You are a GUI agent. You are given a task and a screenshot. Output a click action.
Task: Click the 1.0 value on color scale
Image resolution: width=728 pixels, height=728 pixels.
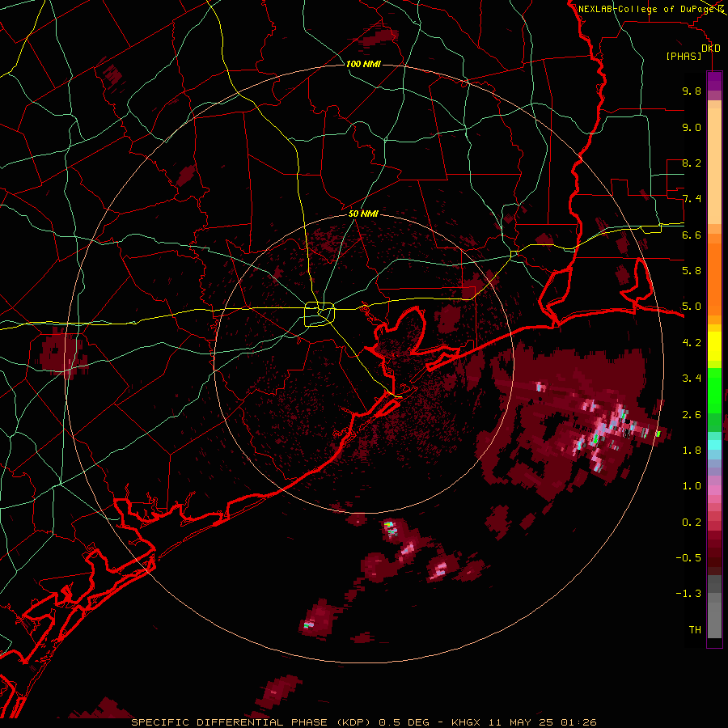(692, 486)
